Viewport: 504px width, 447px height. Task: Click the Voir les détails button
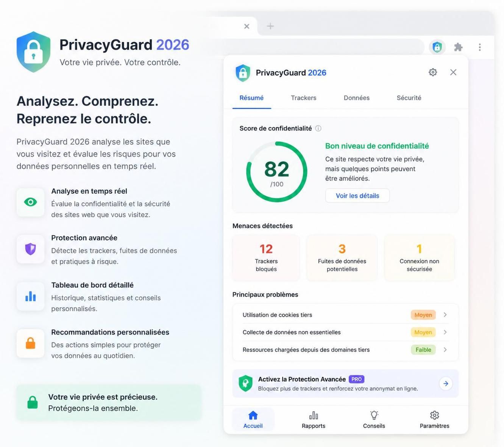(x=357, y=196)
